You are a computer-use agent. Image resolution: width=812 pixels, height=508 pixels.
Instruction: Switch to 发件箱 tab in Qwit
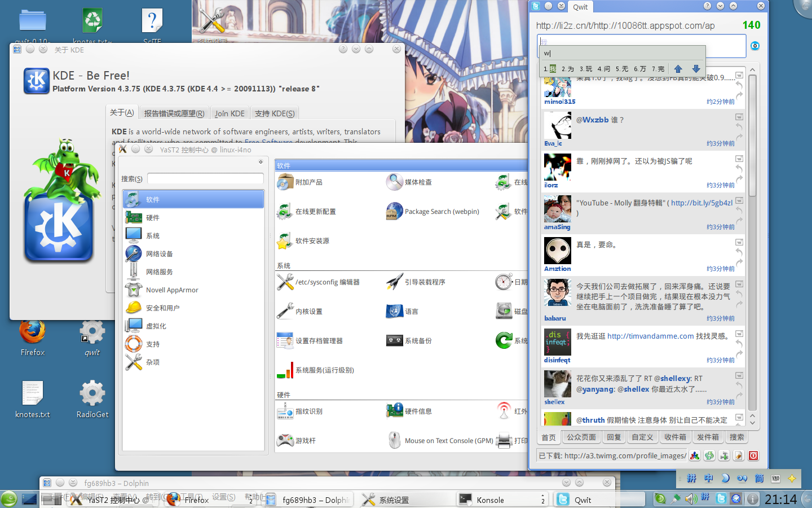[708, 437]
